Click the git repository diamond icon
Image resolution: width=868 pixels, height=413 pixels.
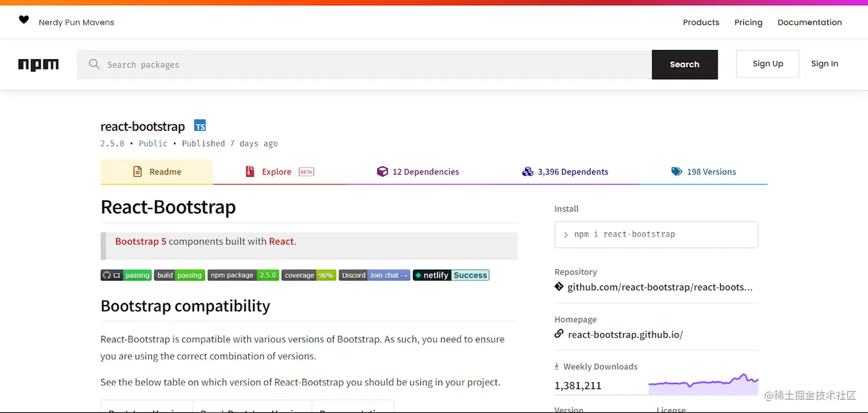pos(559,287)
